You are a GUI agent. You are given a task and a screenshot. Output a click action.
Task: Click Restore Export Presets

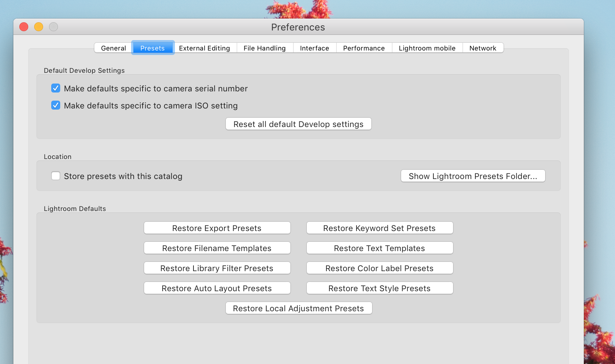pyautogui.click(x=217, y=228)
